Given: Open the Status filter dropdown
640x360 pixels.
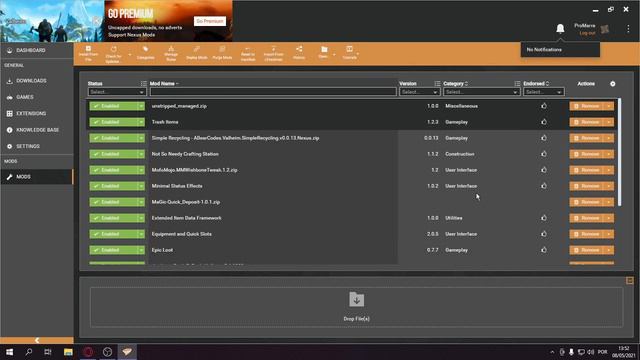Looking at the screenshot, I should click(x=117, y=92).
